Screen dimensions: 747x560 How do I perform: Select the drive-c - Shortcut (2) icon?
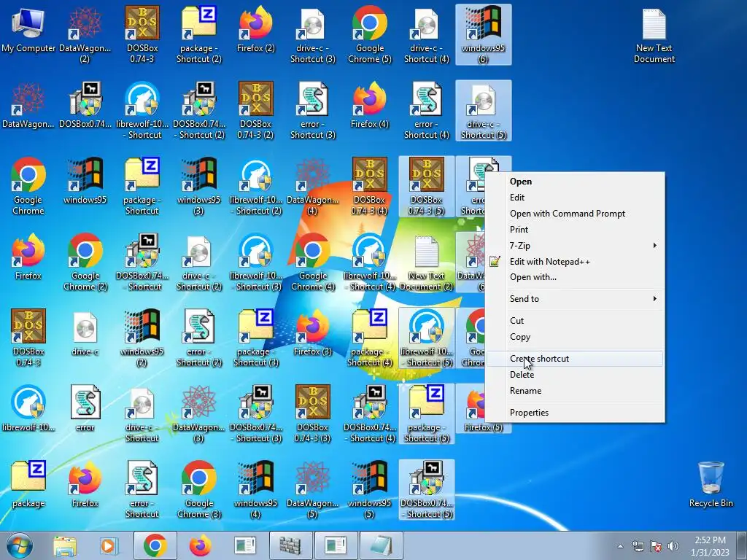click(x=199, y=262)
